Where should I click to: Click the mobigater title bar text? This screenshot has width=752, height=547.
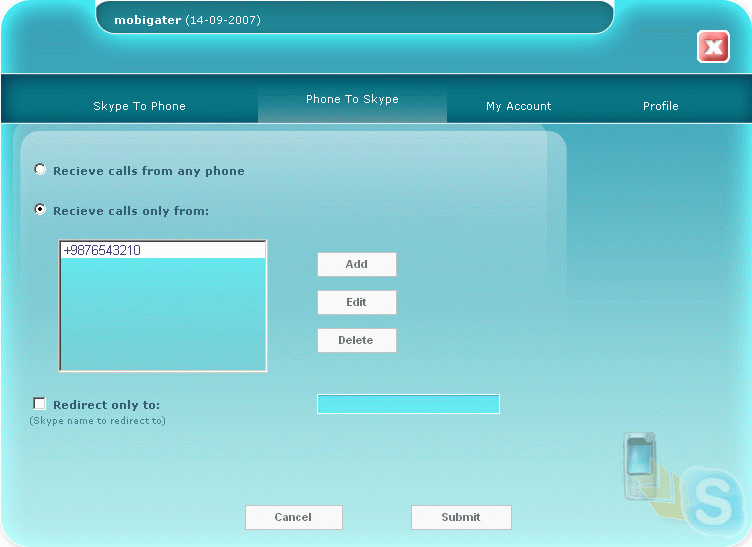click(x=187, y=20)
